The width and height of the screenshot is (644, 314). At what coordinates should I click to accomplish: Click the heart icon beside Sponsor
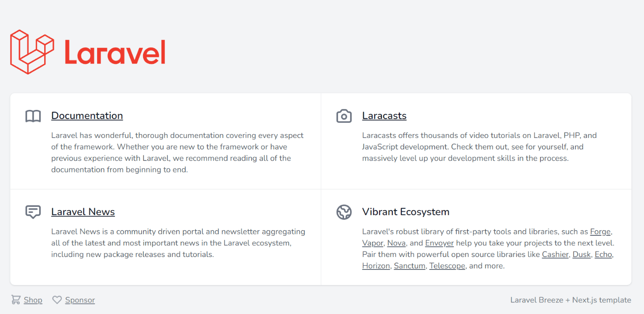[x=57, y=300]
